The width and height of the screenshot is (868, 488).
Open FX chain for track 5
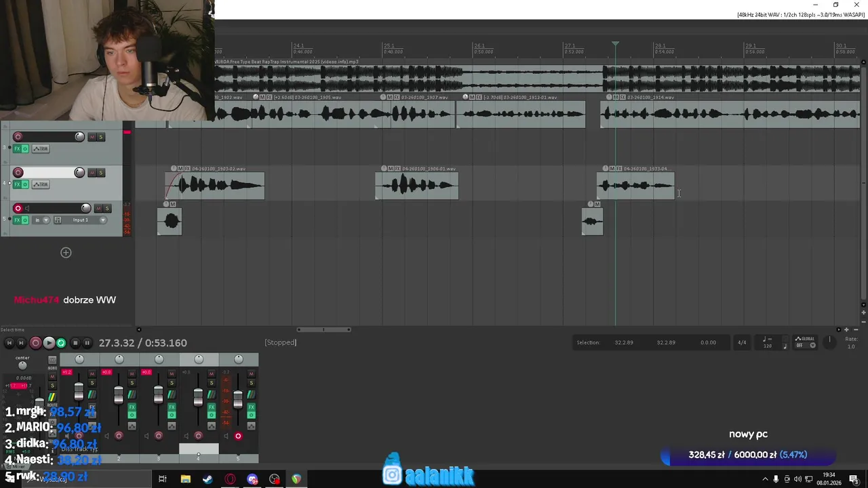(x=17, y=220)
